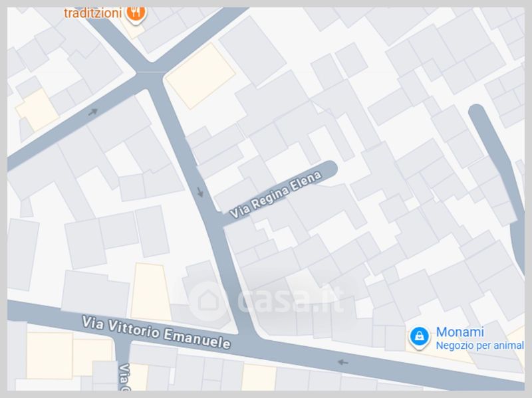The height and width of the screenshot is (398, 532).
Task: Click the large beige building near the top intersection
Action: pyautogui.click(x=200, y=76)
